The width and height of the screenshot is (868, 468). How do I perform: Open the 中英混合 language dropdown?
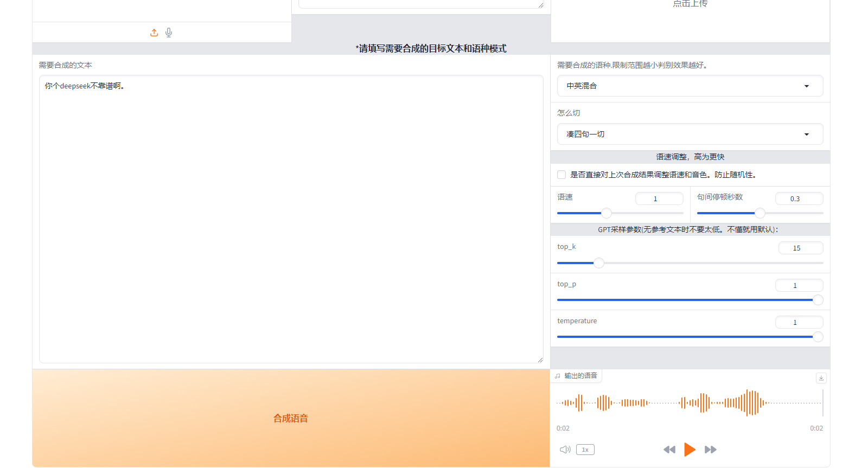tap(690, 86)
